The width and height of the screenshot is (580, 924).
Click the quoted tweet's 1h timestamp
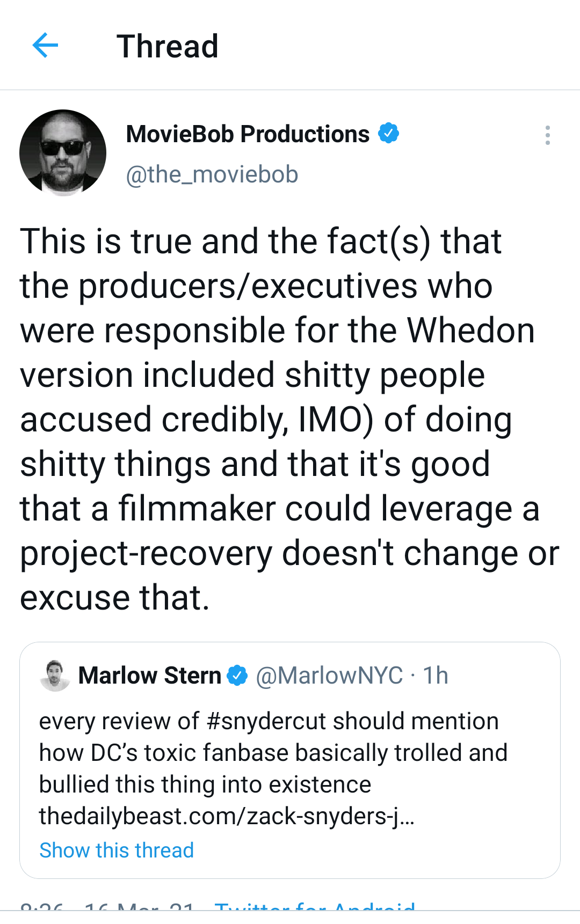point(435,676)
